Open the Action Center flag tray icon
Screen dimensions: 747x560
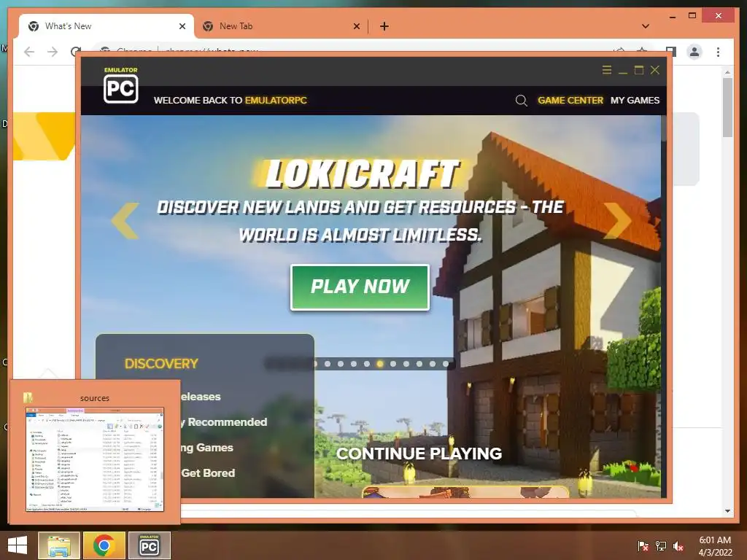pyautogui.click(x=643, y=546)
